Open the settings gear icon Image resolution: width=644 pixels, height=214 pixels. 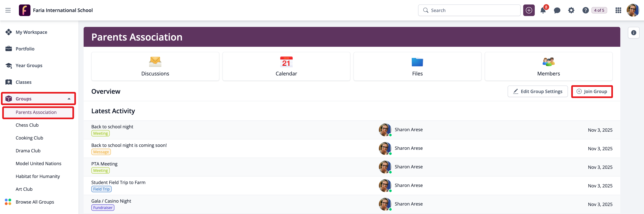[x=571, y=11]
